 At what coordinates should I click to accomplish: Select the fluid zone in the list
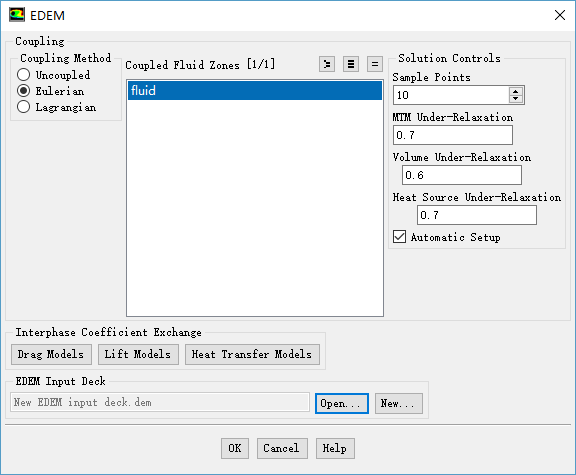tap(255, 90)
